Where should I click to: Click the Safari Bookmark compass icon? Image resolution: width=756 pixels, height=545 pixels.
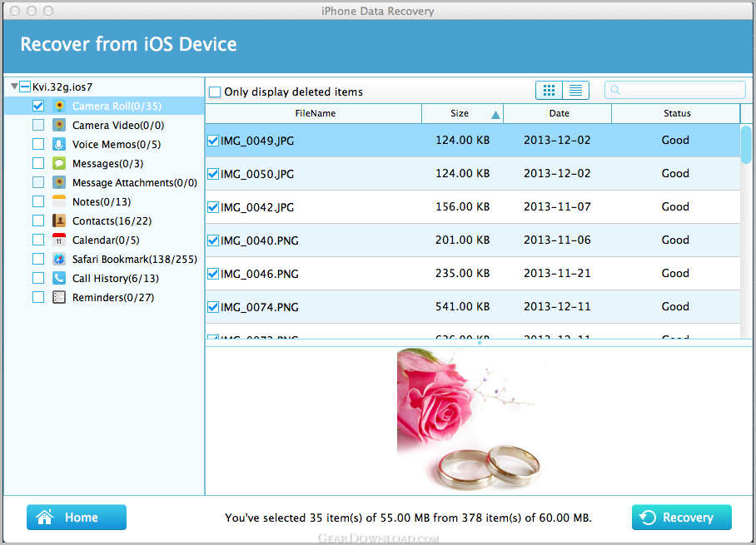[x=59, y=260]
